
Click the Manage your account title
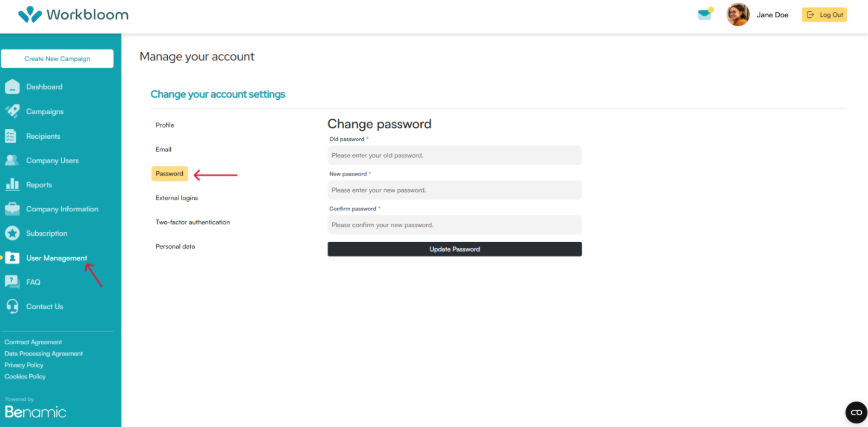197,56
